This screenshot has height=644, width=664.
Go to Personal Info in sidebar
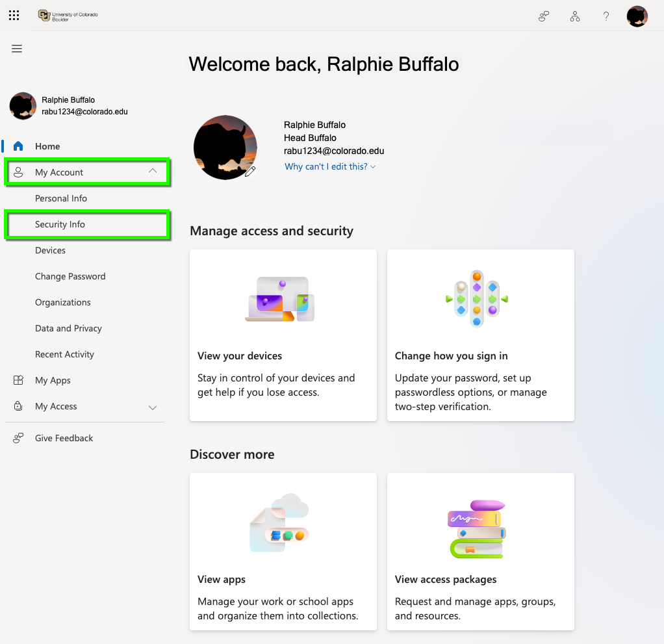coord(61,198)
